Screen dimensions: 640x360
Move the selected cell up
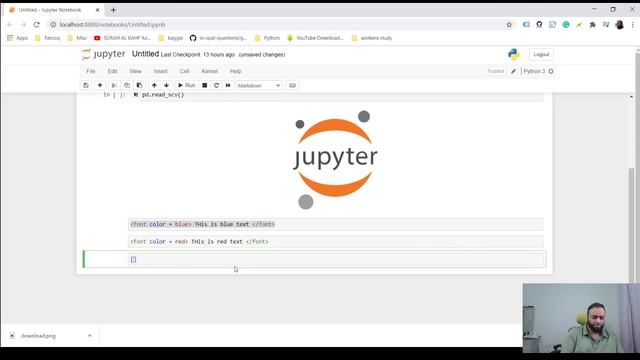tap(154, 85)
